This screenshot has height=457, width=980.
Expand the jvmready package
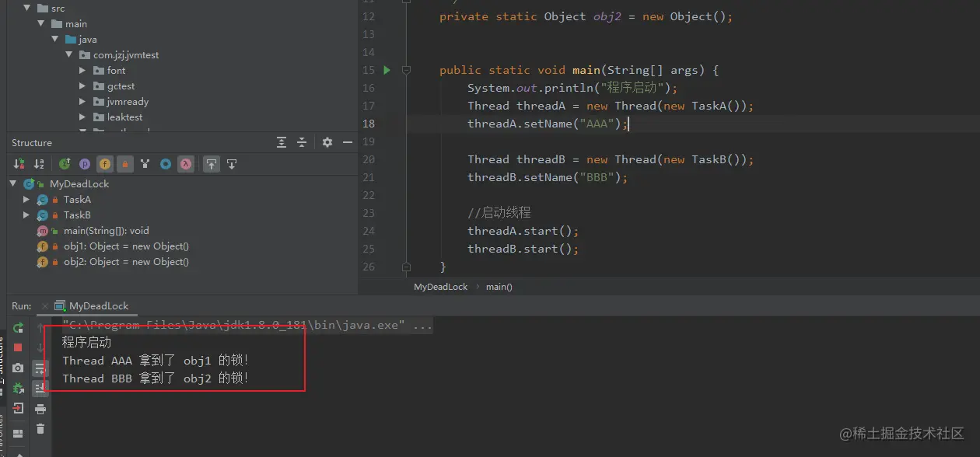pyautogui.click(x=82, y=101)
